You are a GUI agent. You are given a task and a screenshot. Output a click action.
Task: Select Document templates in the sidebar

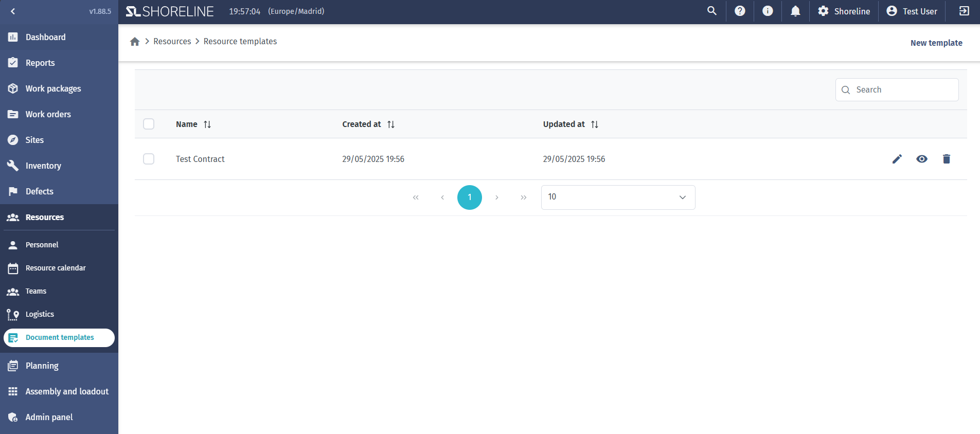point(59,338)
